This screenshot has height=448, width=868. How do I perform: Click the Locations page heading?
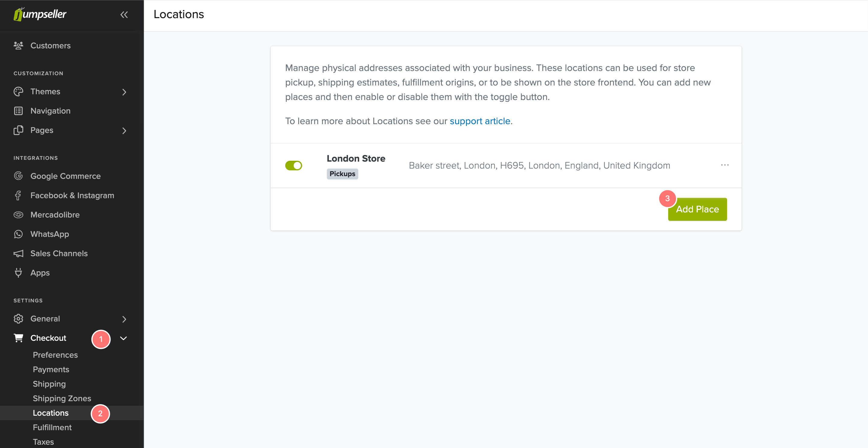click(x=179, y=14)
